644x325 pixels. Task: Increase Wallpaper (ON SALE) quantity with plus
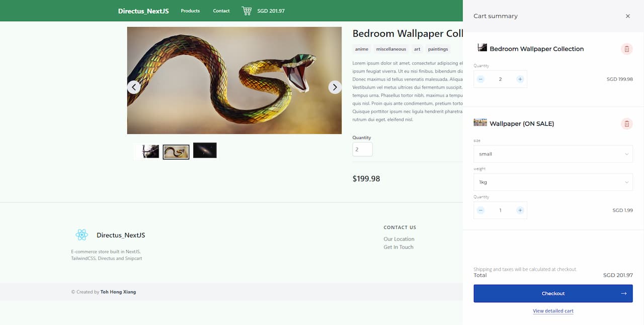[x=520, y=210]
